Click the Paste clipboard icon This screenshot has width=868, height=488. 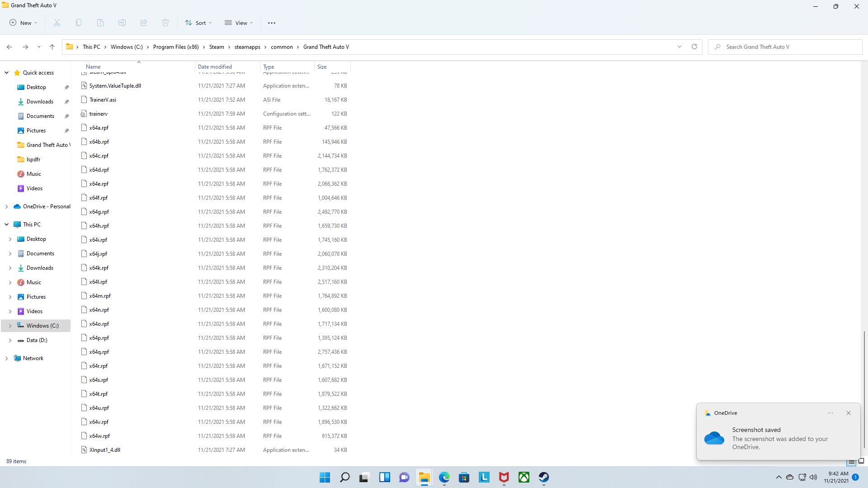pyautogui.click(x=100, y=23)
